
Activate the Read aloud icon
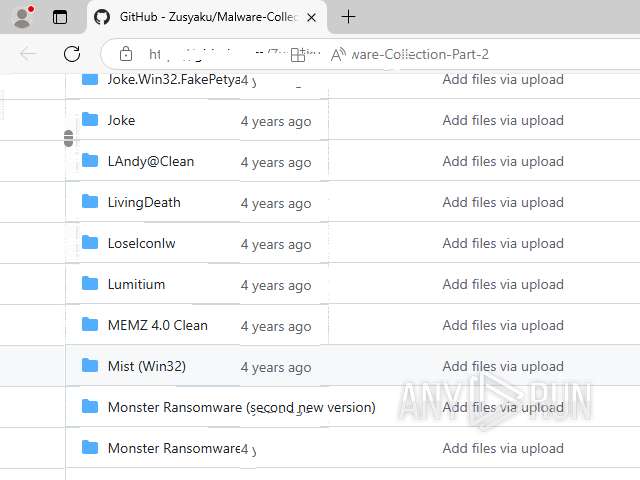[x=338, y=54]
